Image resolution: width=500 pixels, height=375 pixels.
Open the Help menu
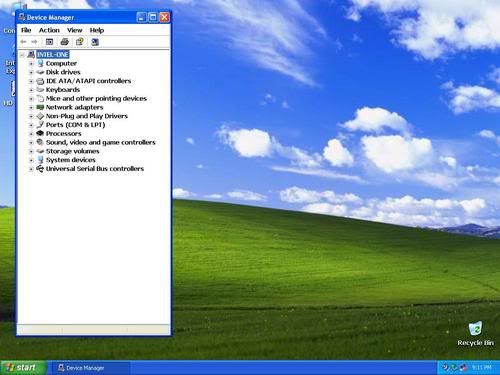[97, 30]
